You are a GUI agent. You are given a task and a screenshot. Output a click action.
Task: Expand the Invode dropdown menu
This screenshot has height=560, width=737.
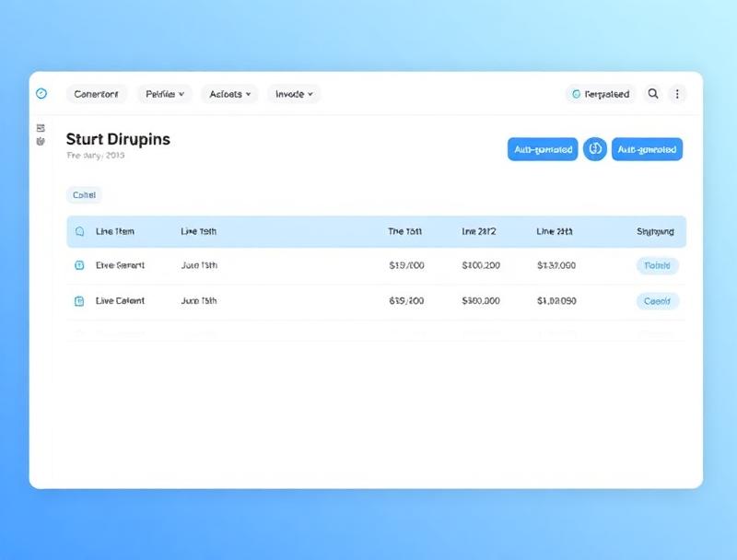tap(294, 94)
